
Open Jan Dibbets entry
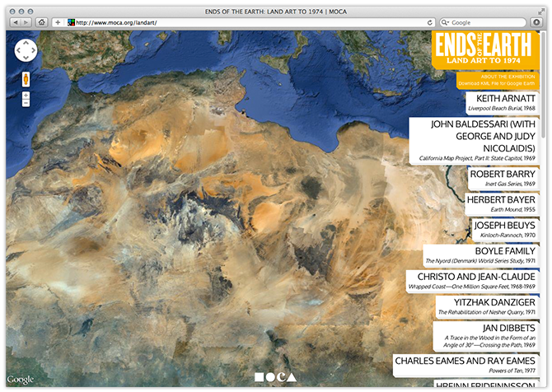pos(486,336)
